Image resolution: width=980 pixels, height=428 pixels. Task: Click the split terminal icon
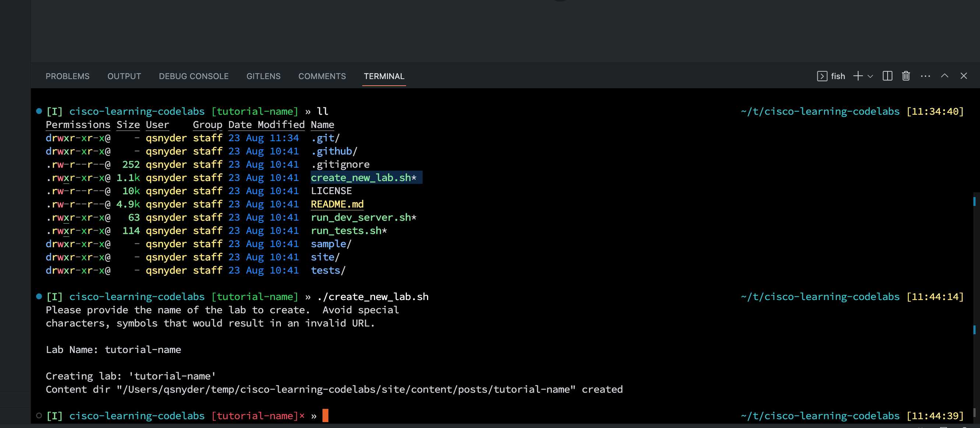pos(887,76)
